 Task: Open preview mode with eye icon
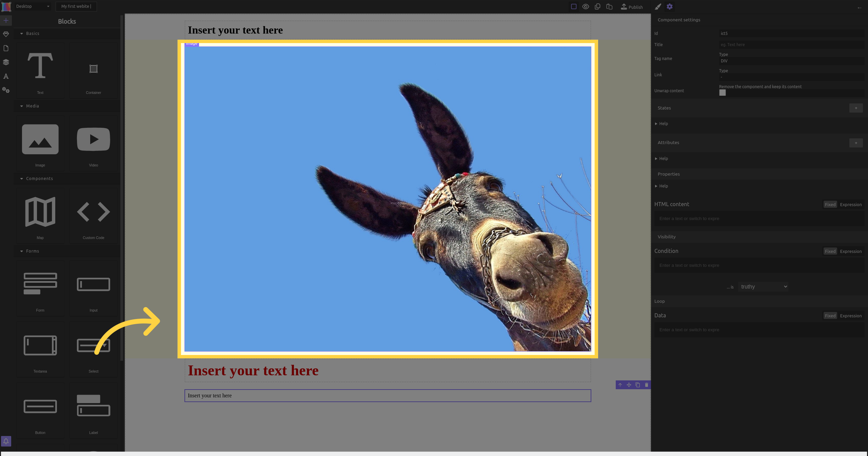(586, 6)
